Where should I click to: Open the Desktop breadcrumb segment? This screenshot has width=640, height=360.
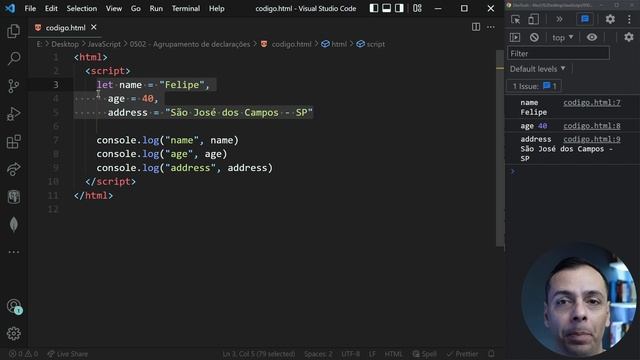pos(65,44)
